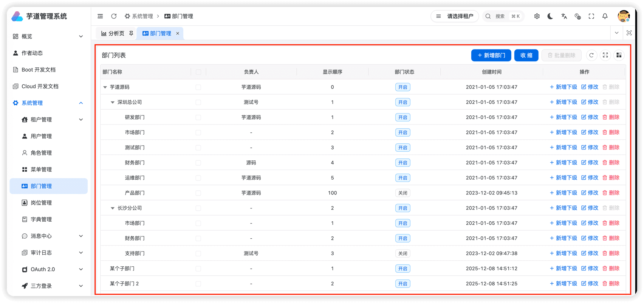
Task: Open 菜单管理 in the sidebar
Action: (48, 169)
